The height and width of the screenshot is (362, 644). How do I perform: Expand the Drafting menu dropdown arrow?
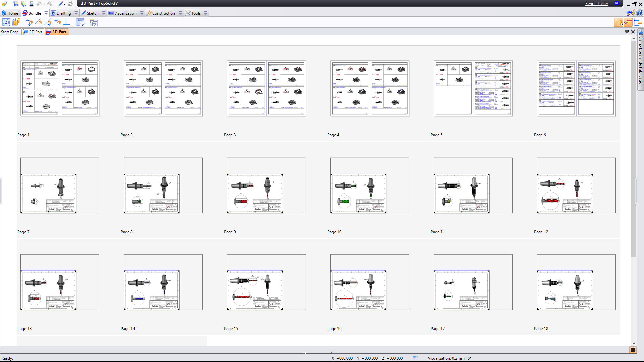pos(76,13)
